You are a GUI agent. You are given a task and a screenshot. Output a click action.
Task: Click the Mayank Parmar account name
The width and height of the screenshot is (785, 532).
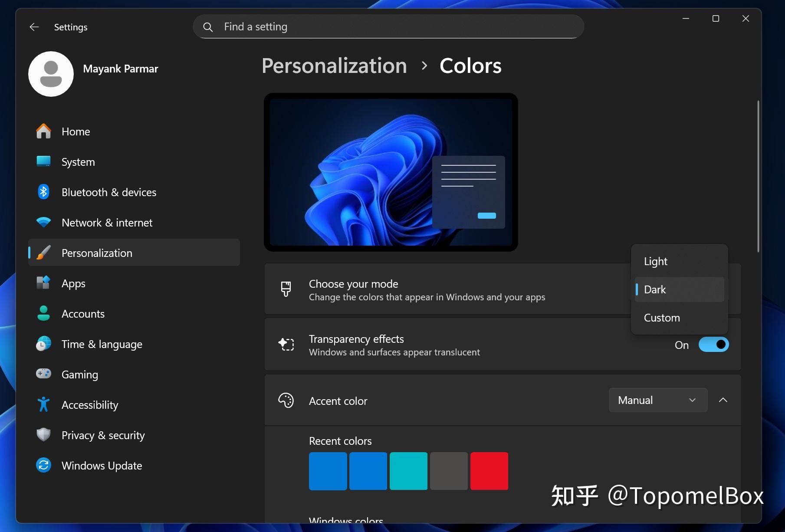pos(121,69)
